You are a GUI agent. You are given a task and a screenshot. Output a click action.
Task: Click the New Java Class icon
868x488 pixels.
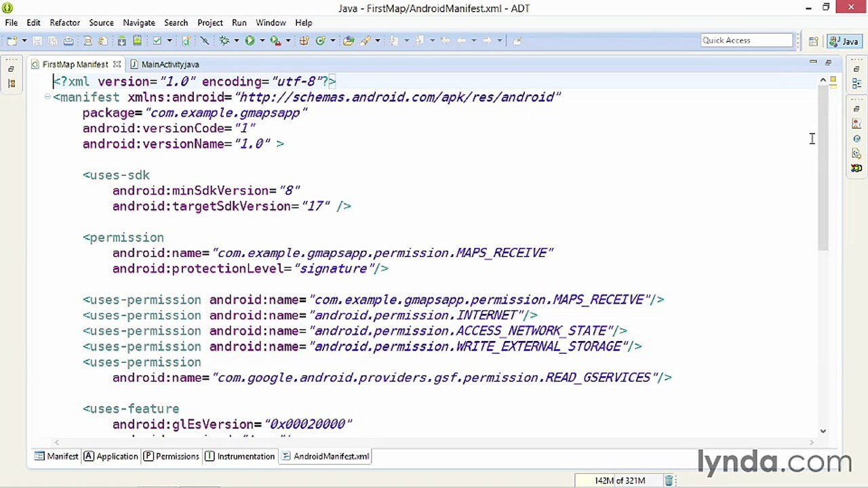pyautogui.click(x=320, y=41)
